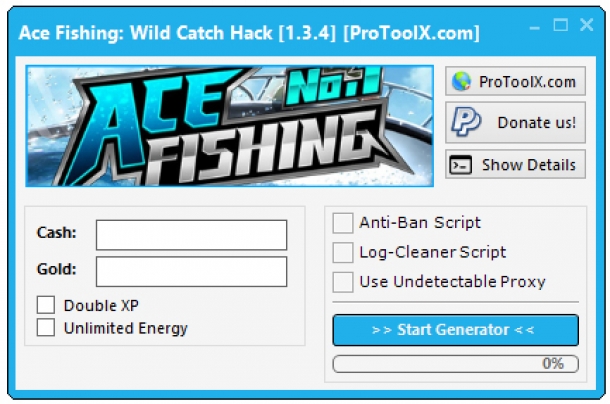
Task: Enable the Anti-Ban Script checkbox
Action: pyautogui.click(x=343, y=223)
